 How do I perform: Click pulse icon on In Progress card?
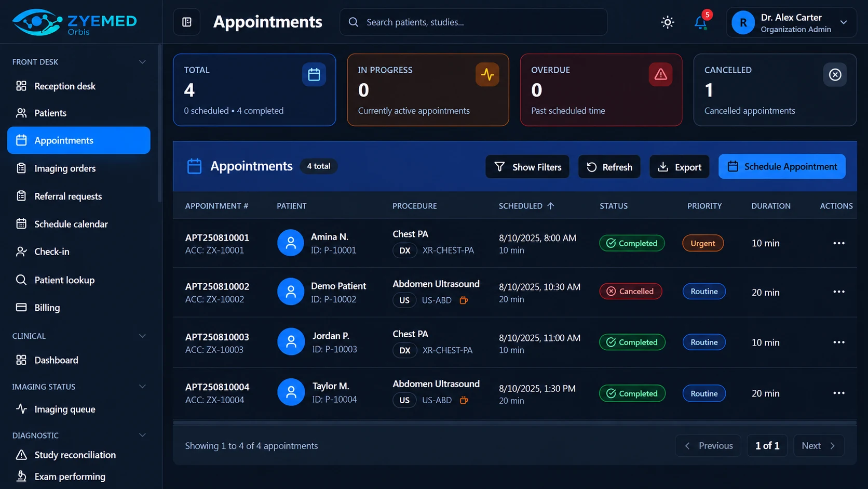[487, 74]
